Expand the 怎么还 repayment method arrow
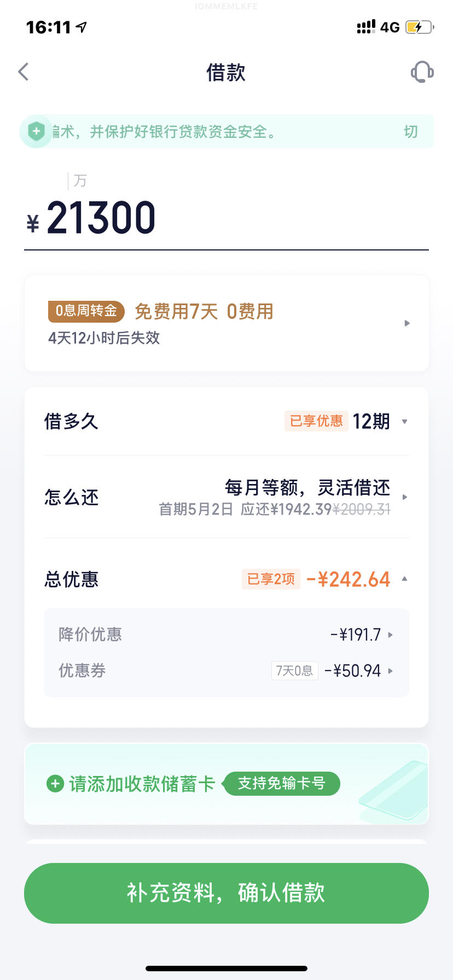Viewport: 453px width, 980px height. click(405, 497)
